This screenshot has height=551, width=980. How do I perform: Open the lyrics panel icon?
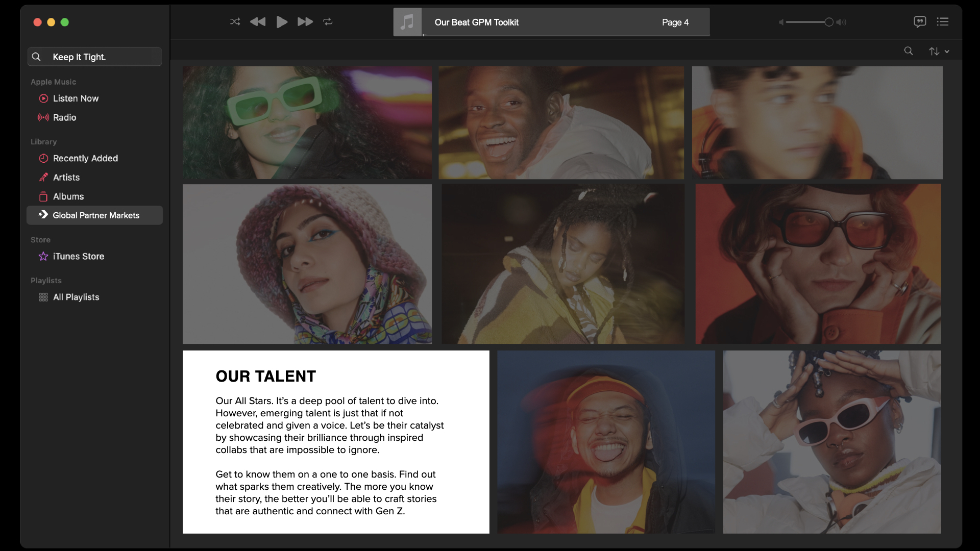coord(920,22)
